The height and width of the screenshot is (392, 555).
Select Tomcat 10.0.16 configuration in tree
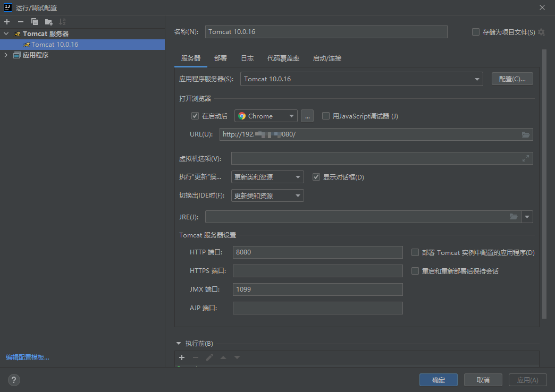(x=82, y=45)
